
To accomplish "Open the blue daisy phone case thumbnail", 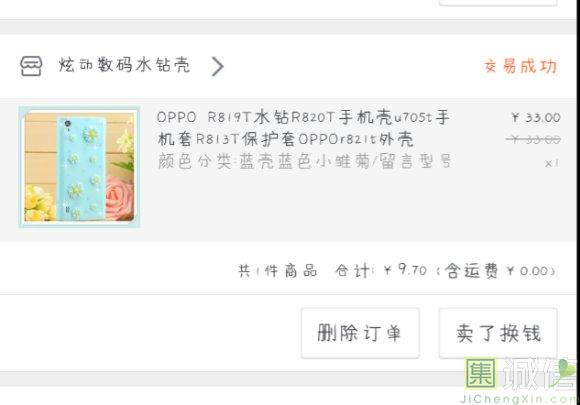I will [x=80, y=166].
